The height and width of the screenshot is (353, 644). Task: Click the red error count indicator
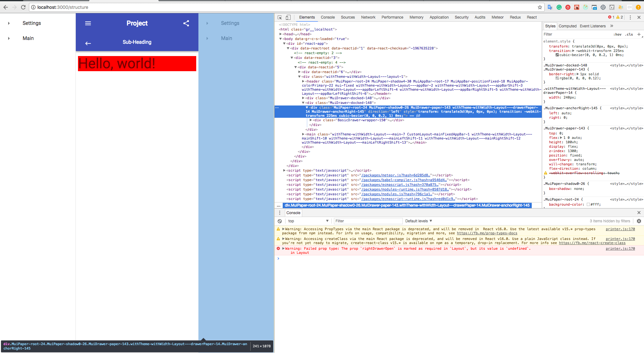point(611,17)
